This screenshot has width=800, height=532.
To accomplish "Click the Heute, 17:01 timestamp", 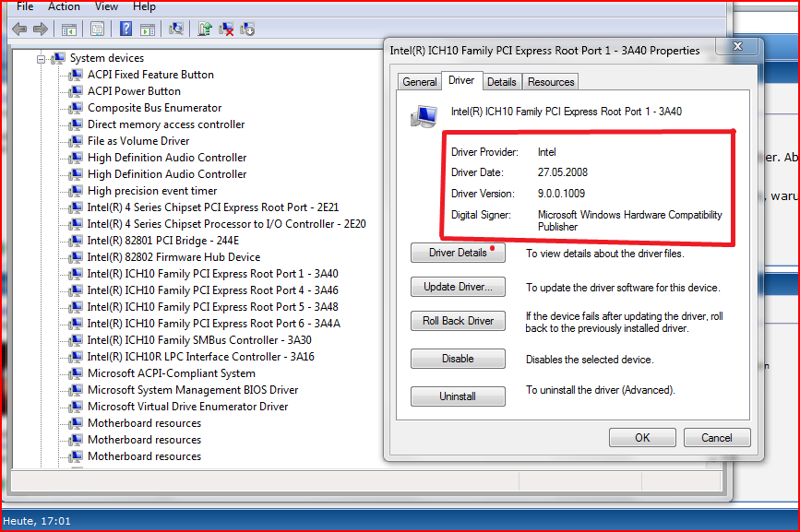I will click(37, 521).
